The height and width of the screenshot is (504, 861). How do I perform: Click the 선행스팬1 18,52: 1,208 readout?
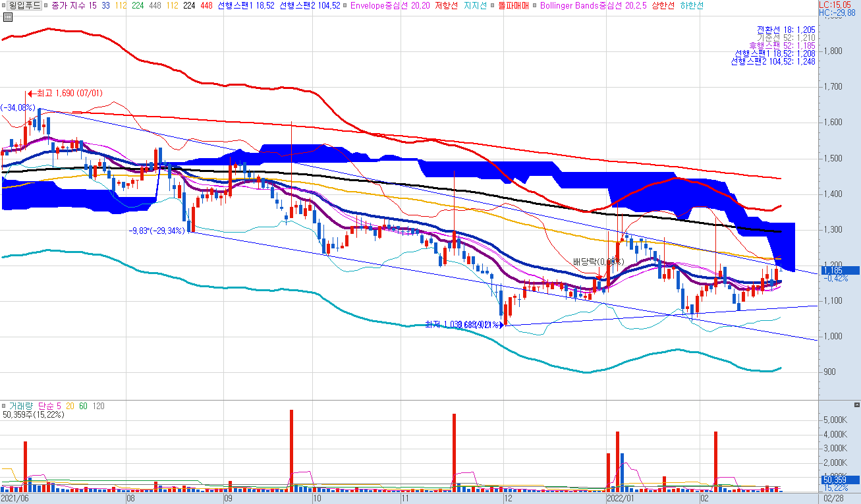775,53
